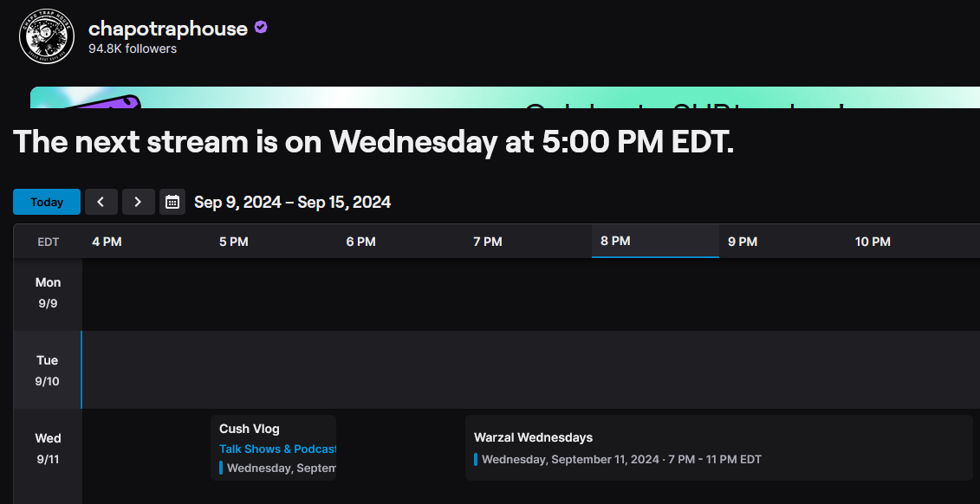Screen dimensions: 980x504
Task: Click the Sep 9 – Sep 15 date range
Action: (x=292, y=203)
